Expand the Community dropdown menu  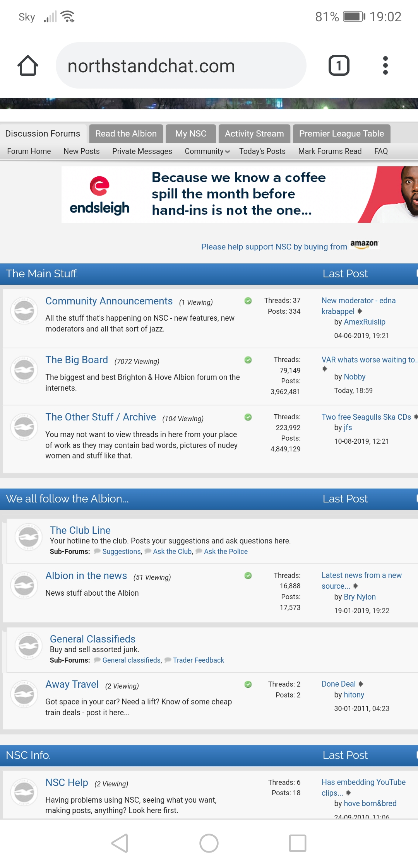click(207, 151)
